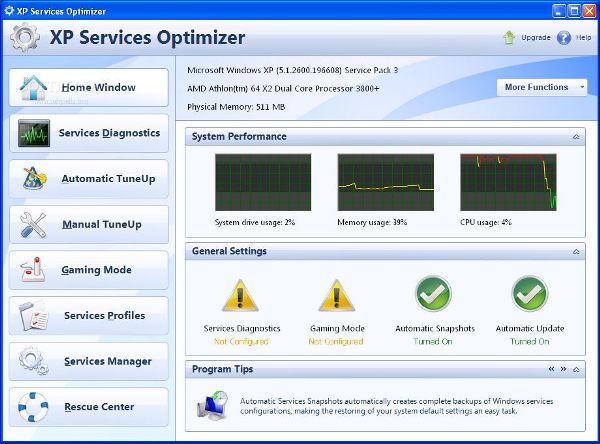Show previous program tip

(x=551, y=369)
